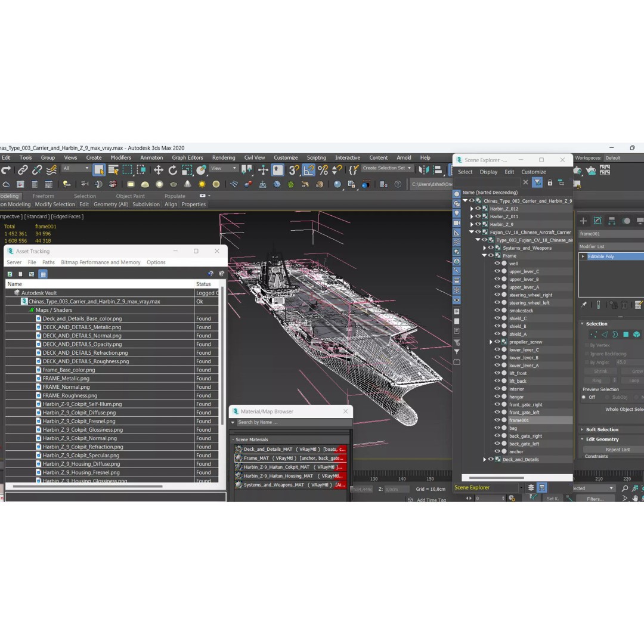Click Pin Stack icon below modifier list
Image resolution: width=644 pixels, height=644 pixels.
[584, 304]
